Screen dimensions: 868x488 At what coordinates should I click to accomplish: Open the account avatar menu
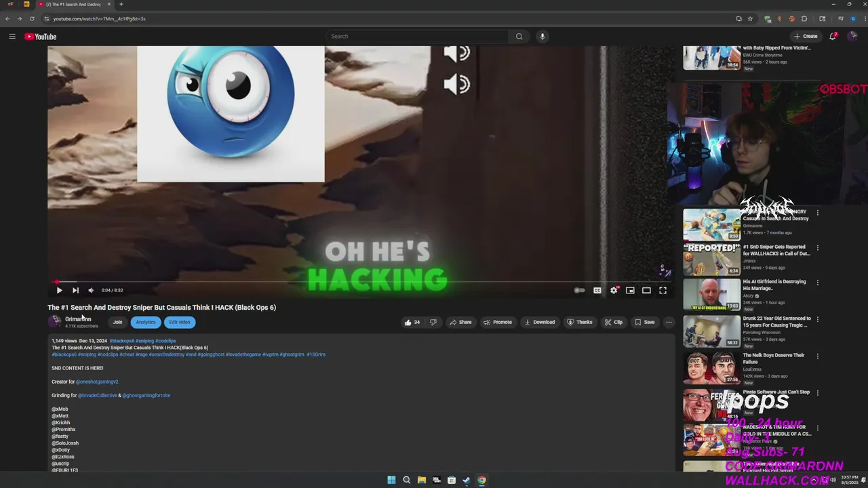(853, 37)
